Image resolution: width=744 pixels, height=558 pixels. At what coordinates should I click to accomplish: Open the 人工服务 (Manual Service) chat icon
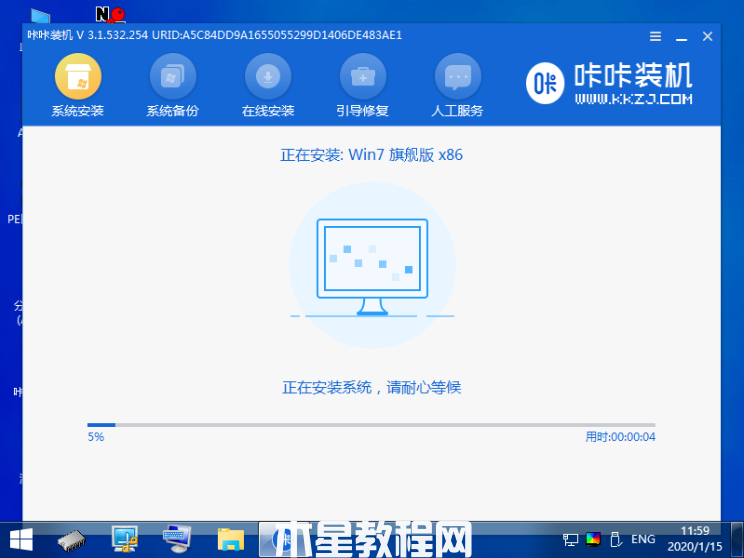458,76
